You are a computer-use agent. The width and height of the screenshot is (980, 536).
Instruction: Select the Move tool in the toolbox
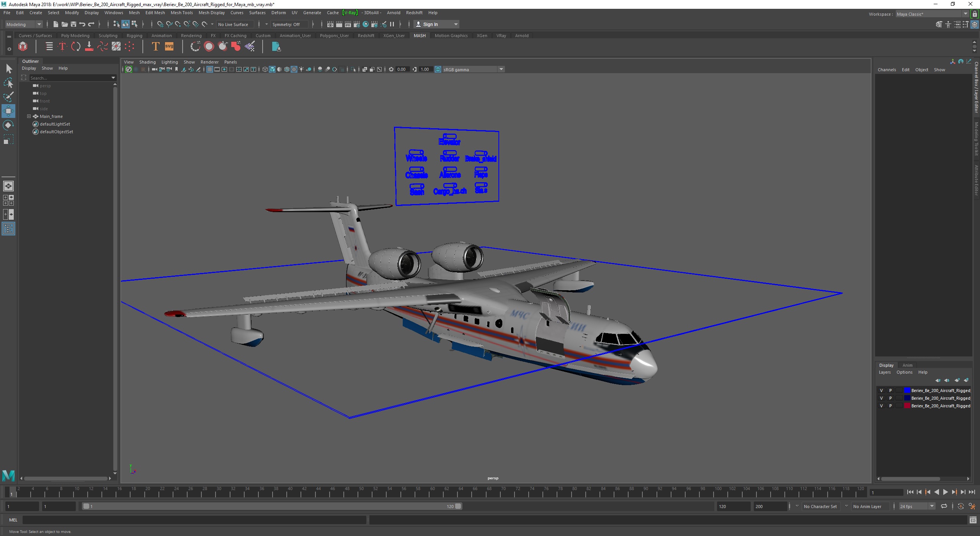(8, 111)
